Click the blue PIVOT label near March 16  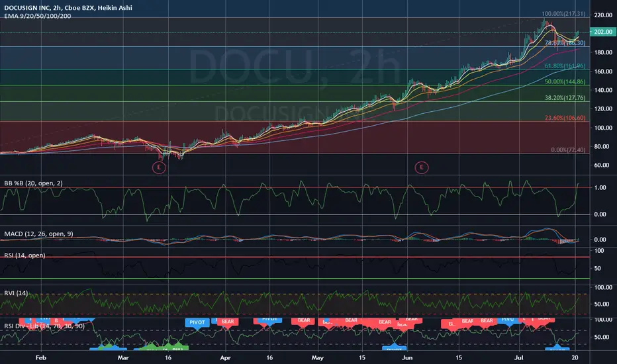point(197,322)
